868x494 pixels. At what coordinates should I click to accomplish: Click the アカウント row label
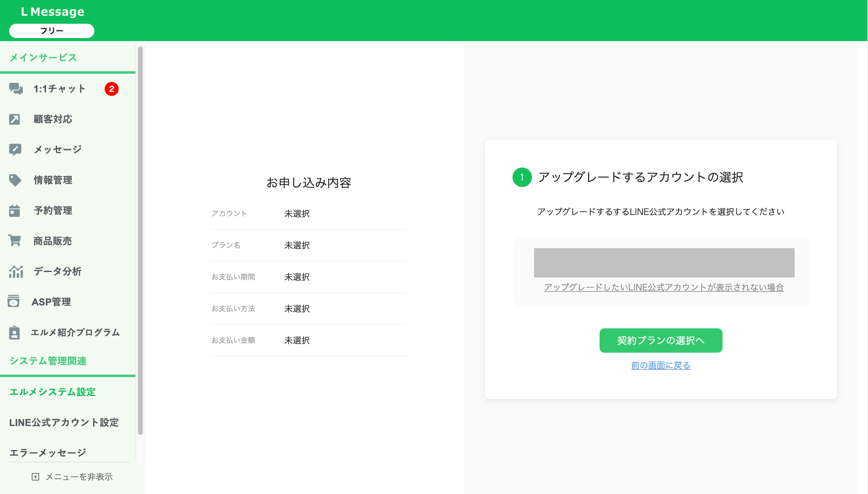click(229, 213)
